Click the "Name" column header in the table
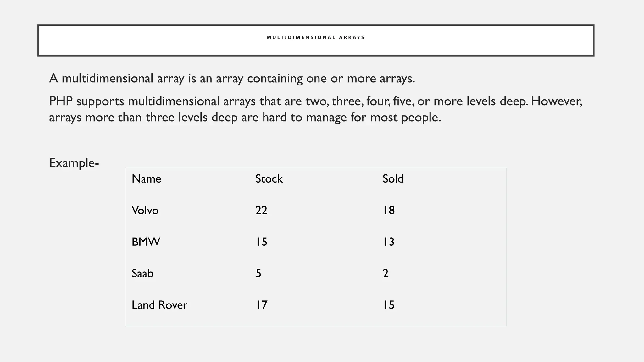Image resolution: width=644 pixels, height=362 pixels. pyautogui.click(x=146, y=179)
